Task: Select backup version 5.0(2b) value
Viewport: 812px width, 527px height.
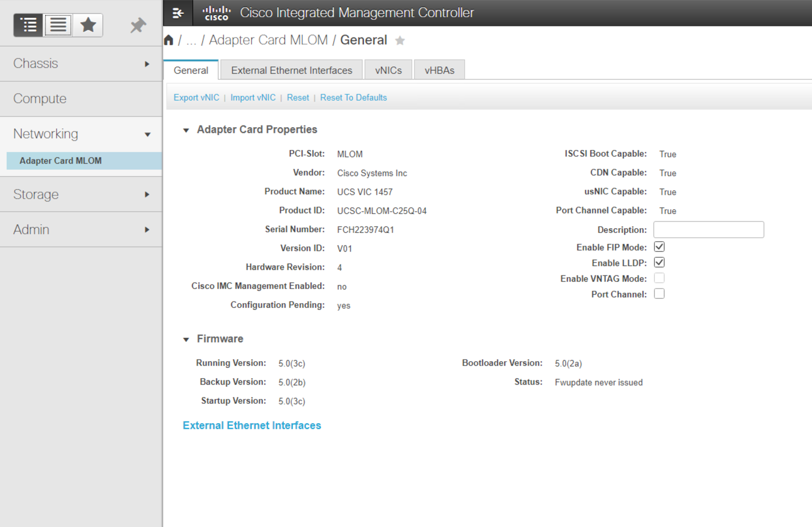Action: [x=292, y=383]
